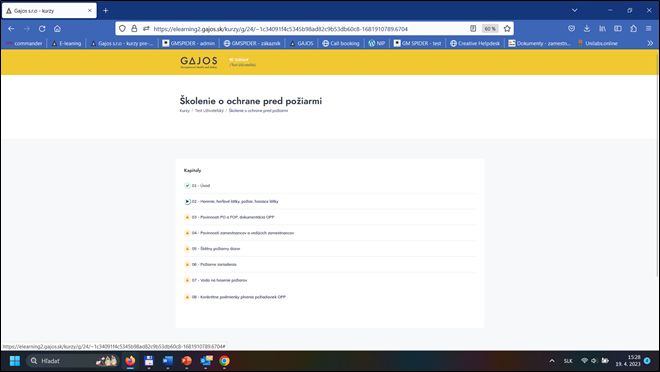Open the commander bookmark

pos(24,43)
